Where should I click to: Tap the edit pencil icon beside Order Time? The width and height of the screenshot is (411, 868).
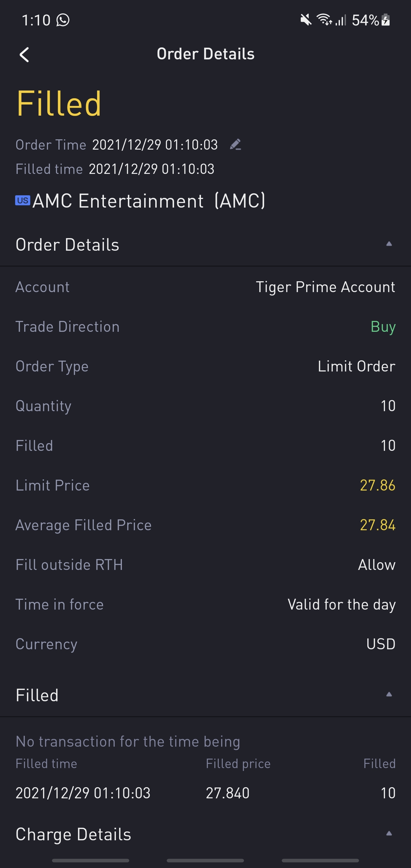(x=235, y=144)
